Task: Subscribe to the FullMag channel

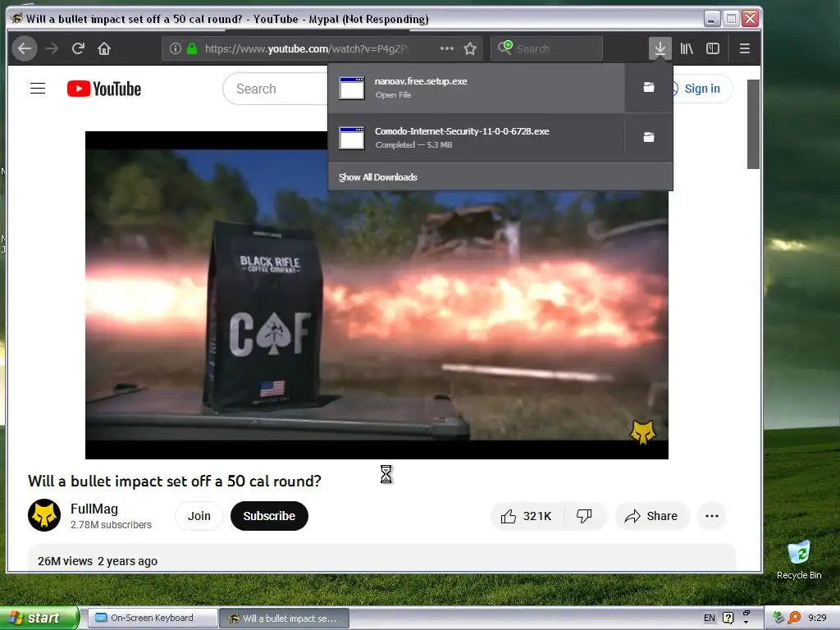Action: tap(269, 516)
